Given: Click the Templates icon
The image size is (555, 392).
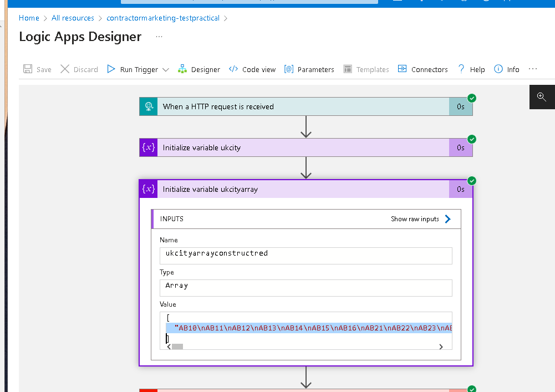Looking at the screenshot, I should tap(348, 69).
